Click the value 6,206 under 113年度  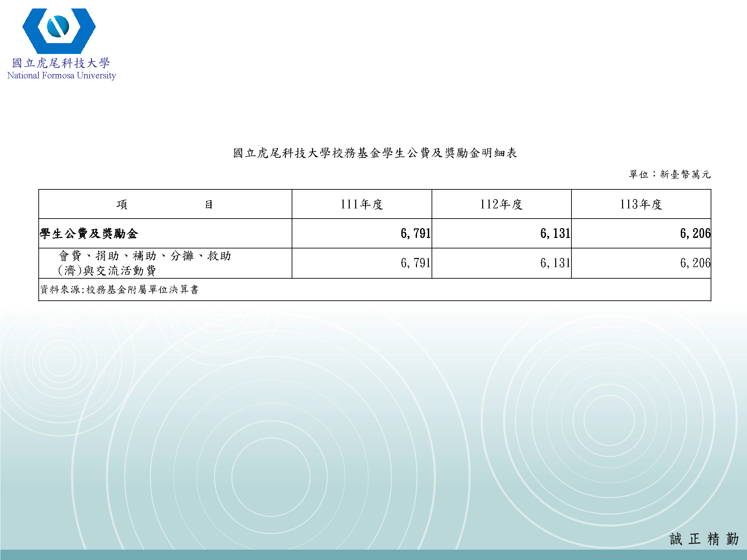click(695, 233)
